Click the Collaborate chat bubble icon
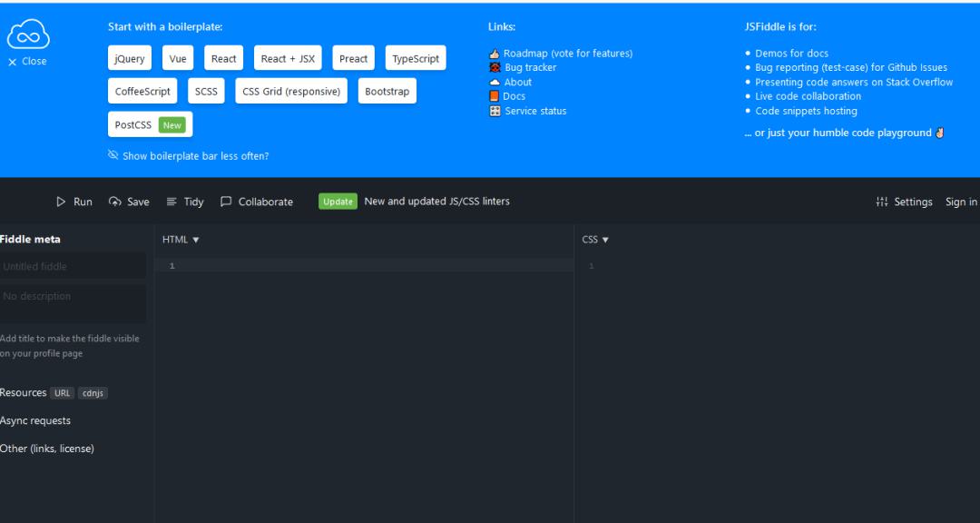 (x=226, y=202)
